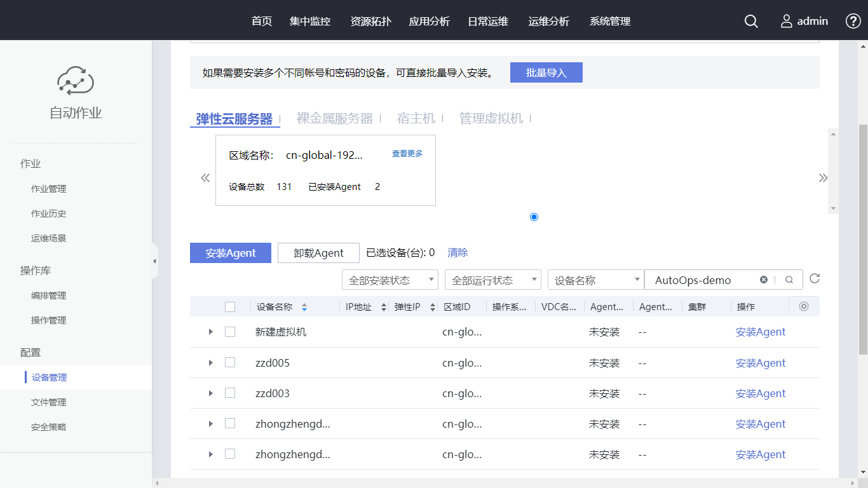The width and height of the screenshot is (868, 488).
Task: Check the 新建虚拟机 row checkbox
Action: 230,332
